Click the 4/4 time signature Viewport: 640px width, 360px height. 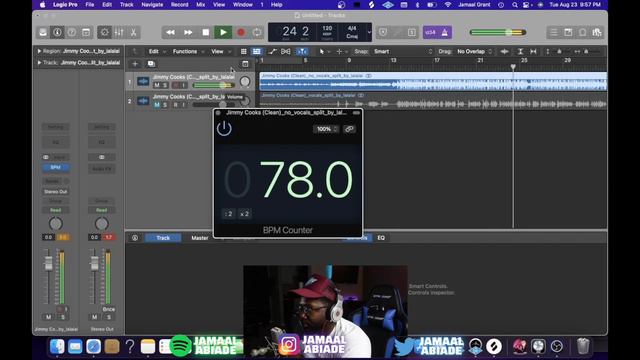click(352, 29)
